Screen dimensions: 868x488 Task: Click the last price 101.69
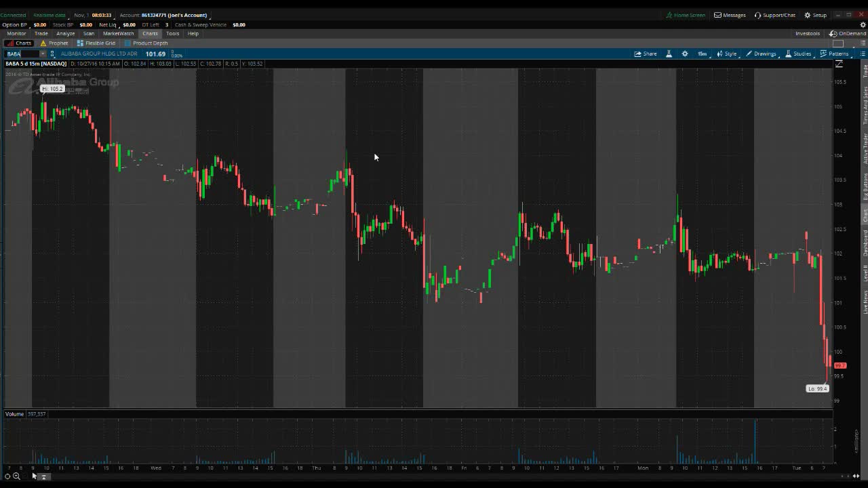coord(155,54)
